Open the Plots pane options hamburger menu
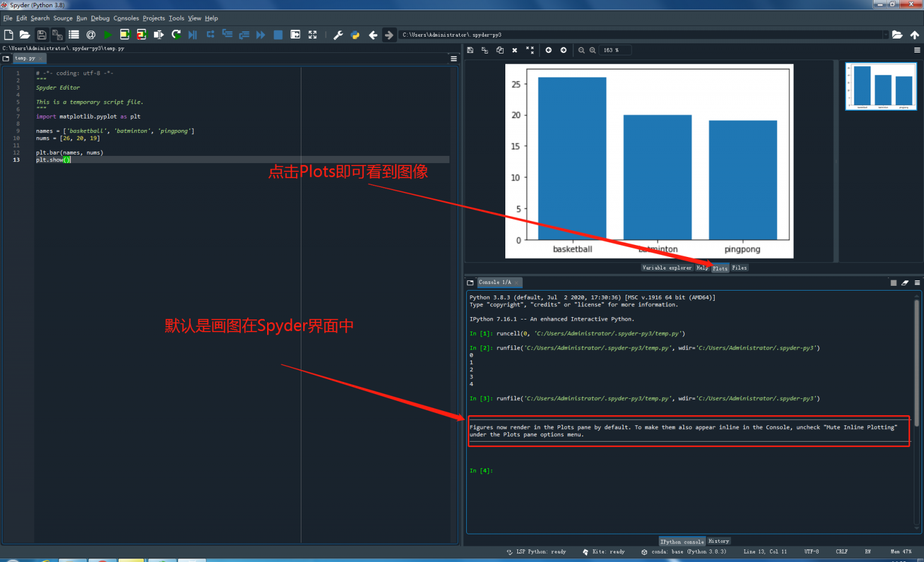Screen dimensions: 924x562 [x=917, y=50]
